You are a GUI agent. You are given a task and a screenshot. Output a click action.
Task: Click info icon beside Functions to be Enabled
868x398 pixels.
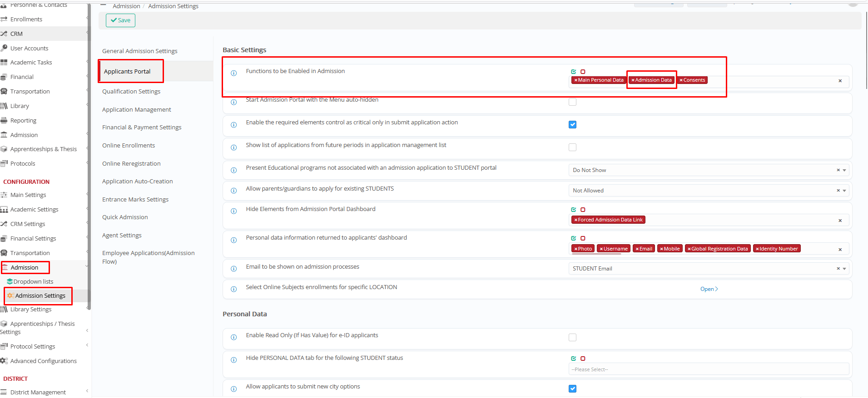coord(233,73)
